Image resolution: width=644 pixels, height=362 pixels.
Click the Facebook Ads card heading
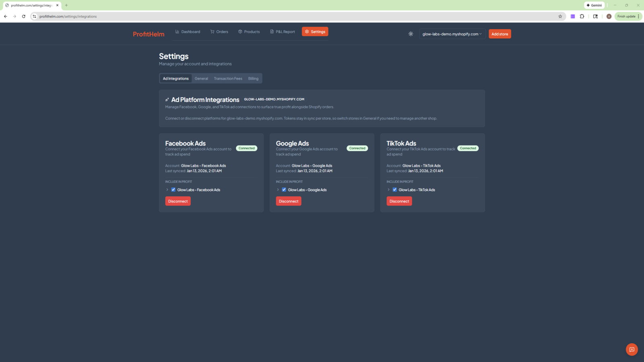click(x=186, y=144)
